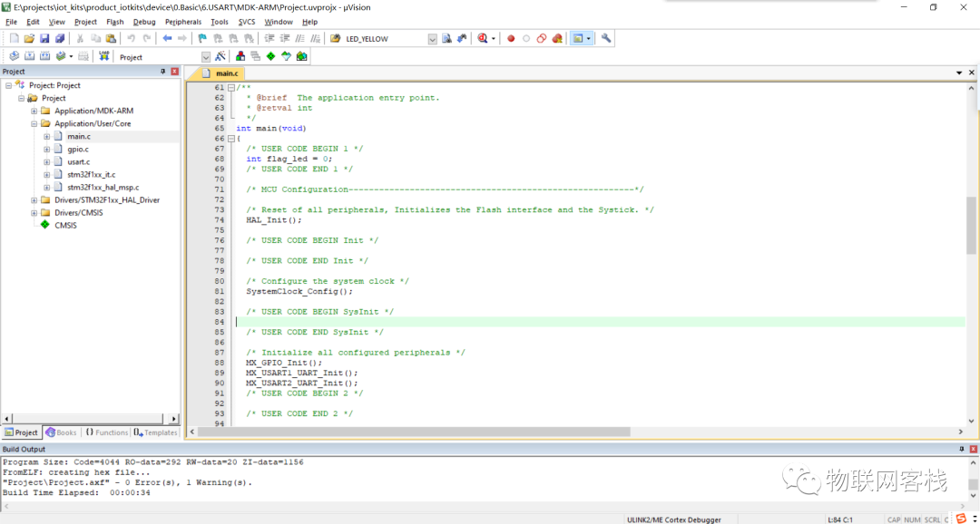This screenshot has height=524, width=980.
Task: Kill all breakpoints icon
Action: point(557,38)
